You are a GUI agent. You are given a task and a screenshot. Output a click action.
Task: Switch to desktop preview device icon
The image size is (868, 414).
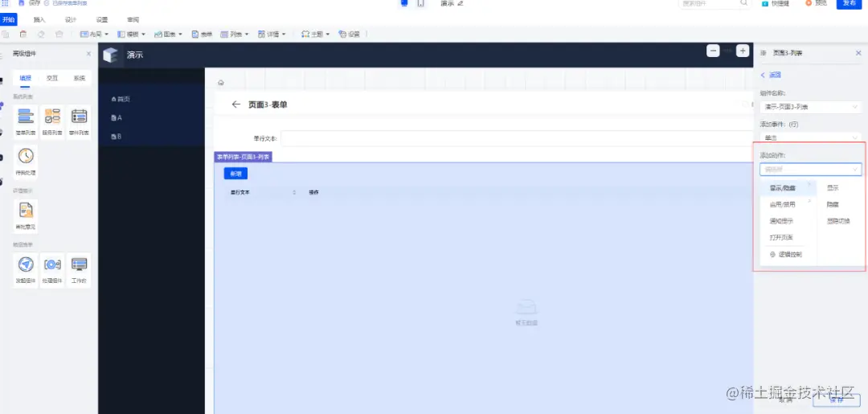[x=404, y=3]
